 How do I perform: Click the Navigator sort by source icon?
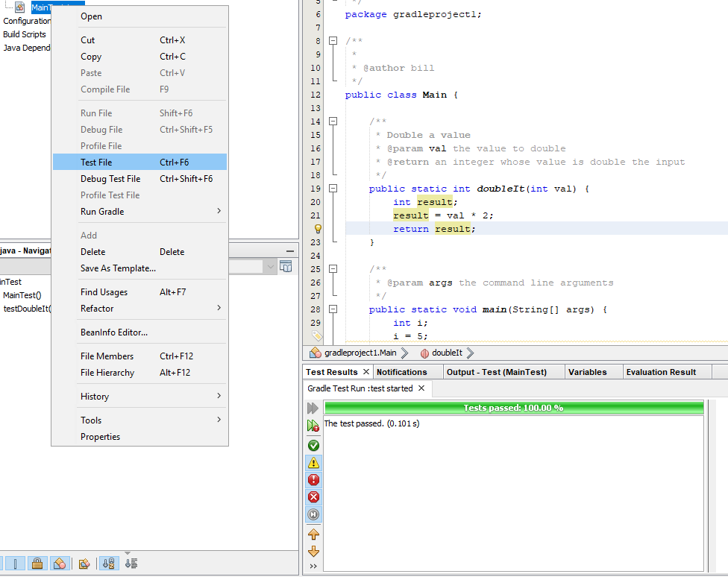tap(131, 564)
